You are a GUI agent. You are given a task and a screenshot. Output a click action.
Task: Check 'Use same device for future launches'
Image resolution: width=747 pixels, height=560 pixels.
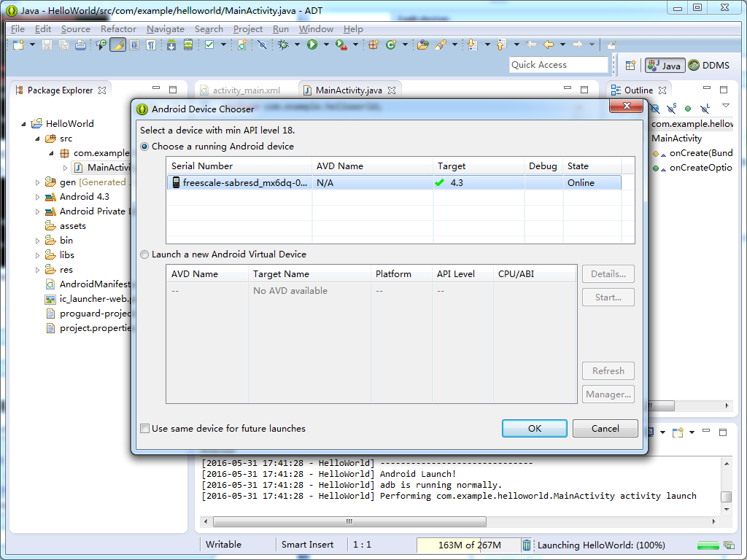[x=145, y=429]
